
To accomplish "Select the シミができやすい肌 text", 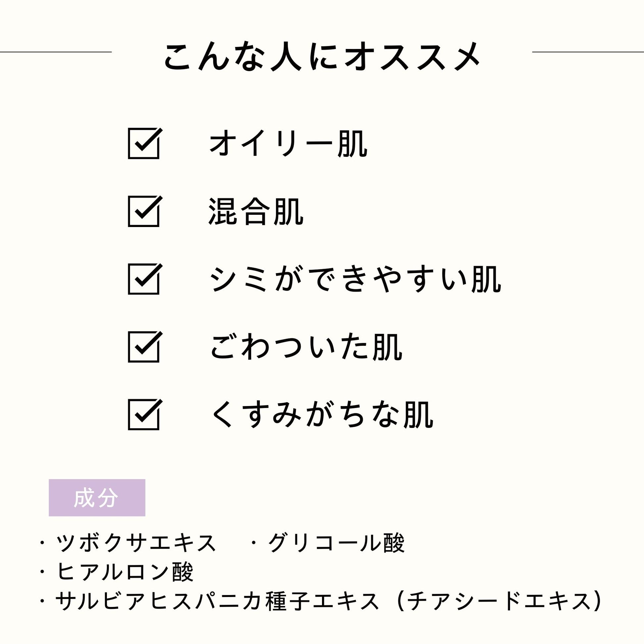I will [355, 279].
